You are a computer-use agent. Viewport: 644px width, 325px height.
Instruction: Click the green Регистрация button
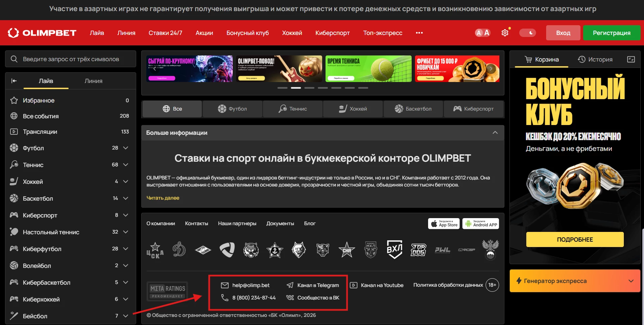point(611,33)
